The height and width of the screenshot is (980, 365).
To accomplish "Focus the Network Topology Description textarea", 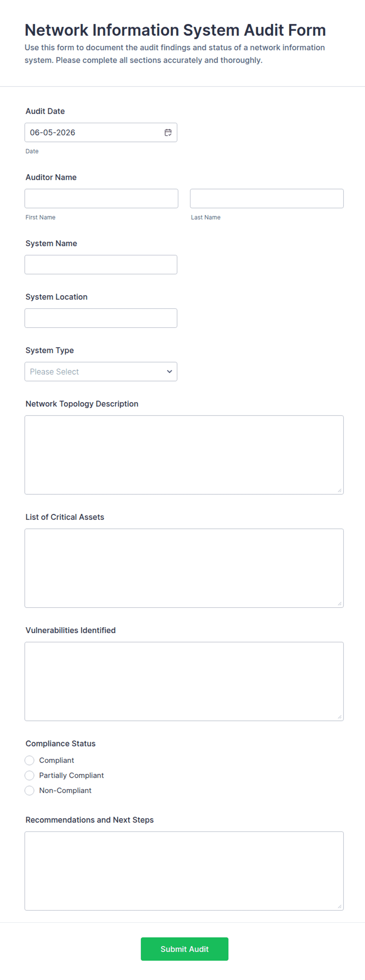I will 184,455.
